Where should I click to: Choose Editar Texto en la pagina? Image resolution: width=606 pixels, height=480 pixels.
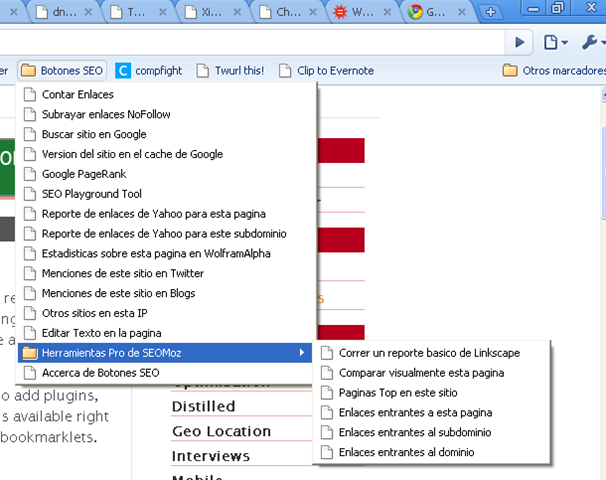167,333
